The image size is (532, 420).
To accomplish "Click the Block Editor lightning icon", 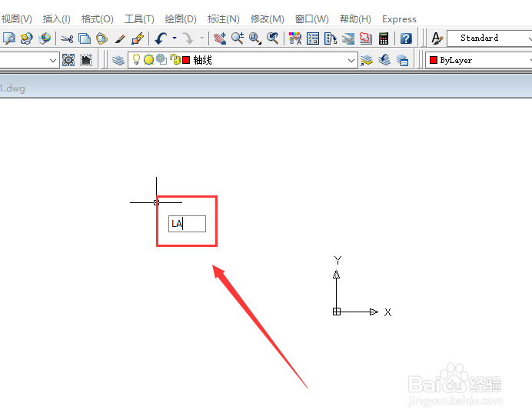I will click(138, 38).
